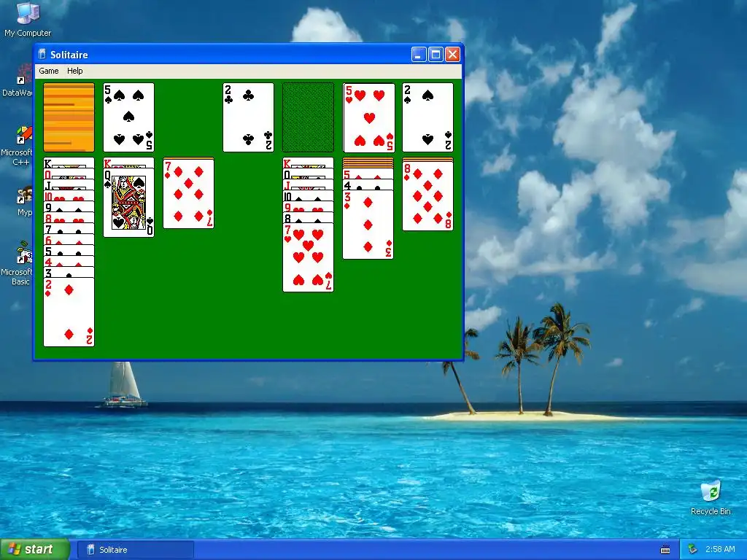Click the 2 of clubs foundation pile
Screen dimensions: 747x560
pyautogui.click(x=248, y=117)
